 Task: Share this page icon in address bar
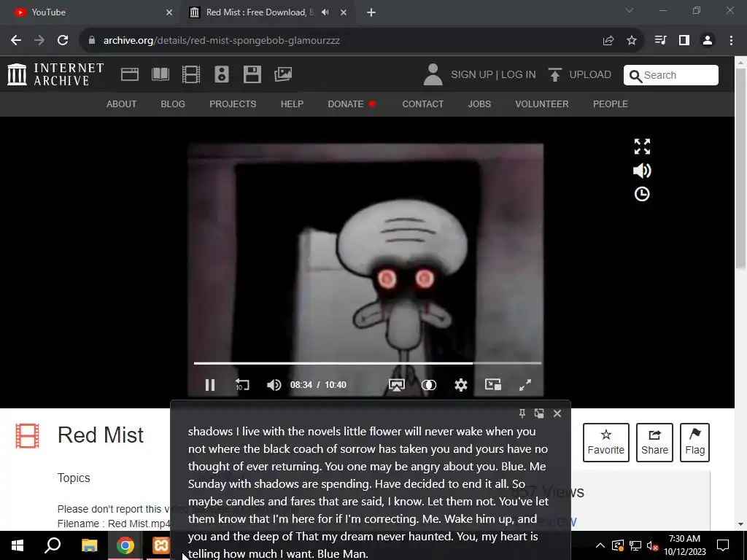pyautogui.click(x=608, y=41)
